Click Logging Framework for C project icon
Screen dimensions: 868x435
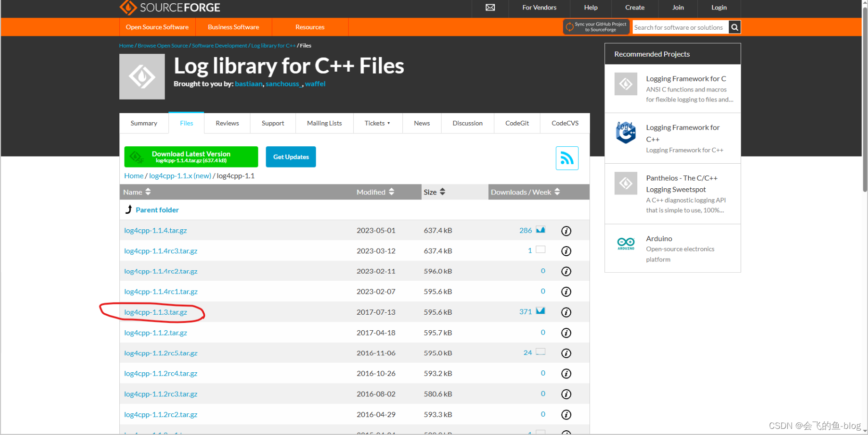pos(626,84)
